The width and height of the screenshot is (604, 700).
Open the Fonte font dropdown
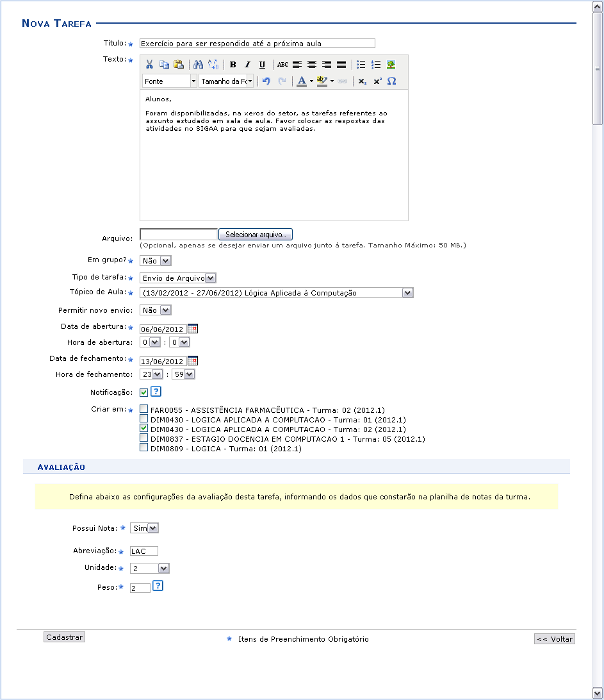point(170,81)
